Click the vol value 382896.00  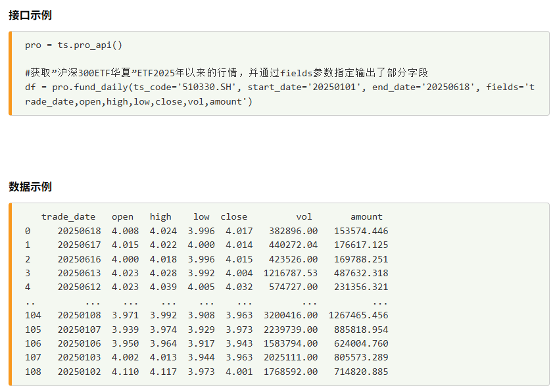click(x=293, y=231)
